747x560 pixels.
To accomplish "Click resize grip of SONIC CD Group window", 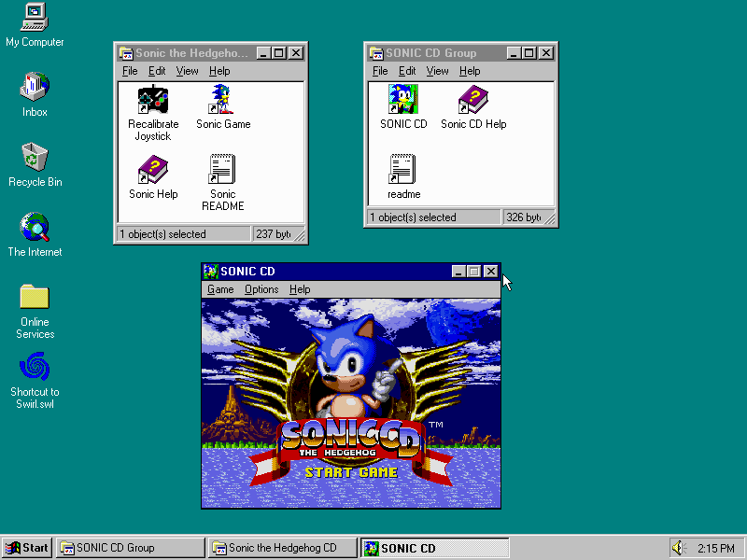I will click(550, 219).
